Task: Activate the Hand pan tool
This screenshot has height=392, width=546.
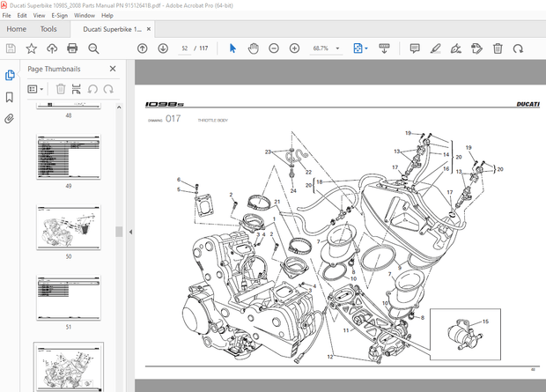Action: click(254, 48)
